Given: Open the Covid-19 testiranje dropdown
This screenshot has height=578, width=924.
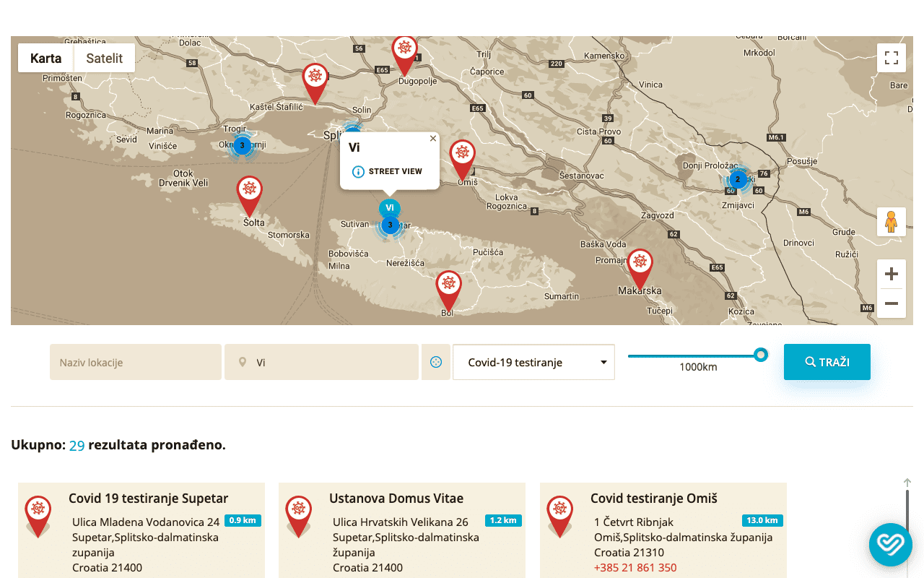Looking at the screenshot, I should 533,363.
